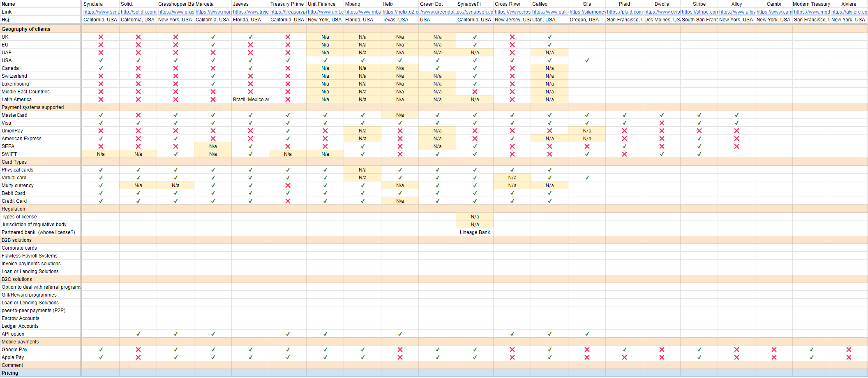Click Dwolla's red X in the Visa row
Image resolution: width=868 pixels, height=378 pixels.
662,123
